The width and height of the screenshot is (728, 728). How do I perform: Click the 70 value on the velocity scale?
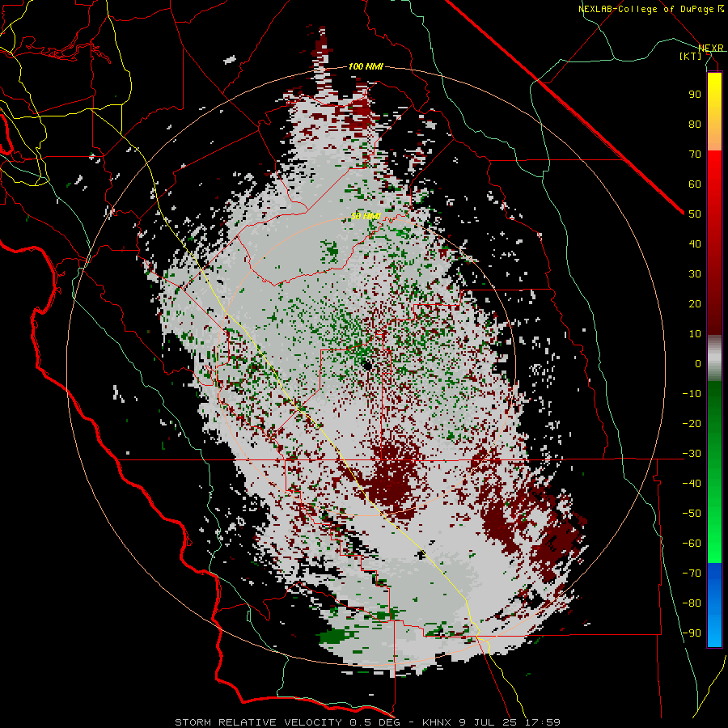tap(695, 154)
